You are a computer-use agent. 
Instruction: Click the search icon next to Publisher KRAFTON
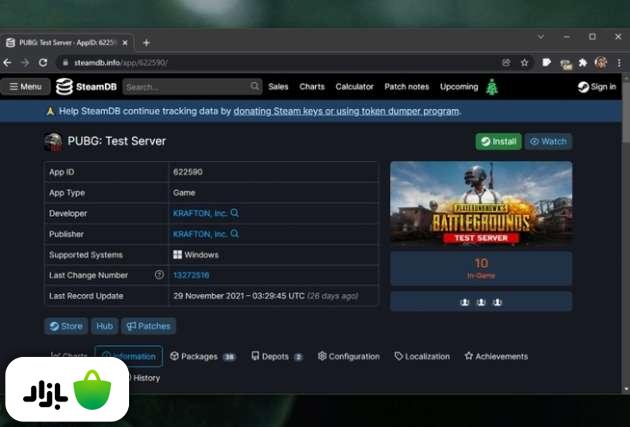click(235, 234)
